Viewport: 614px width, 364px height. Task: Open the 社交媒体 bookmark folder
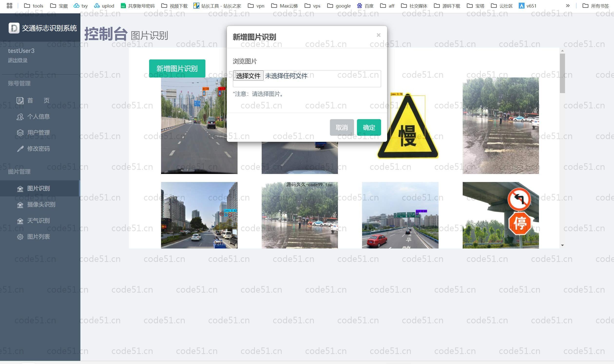point(414,6)
